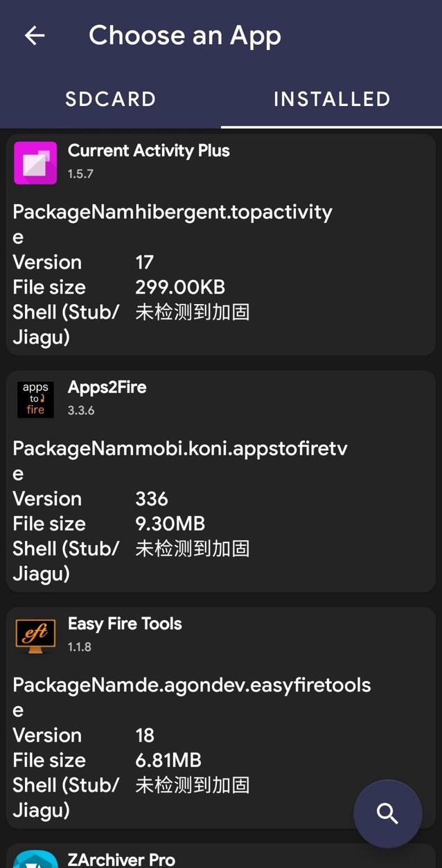Tap the Choose an App title
Image resolution: width=442 pixels, height=868 pixels.
(x=185, y=35)
